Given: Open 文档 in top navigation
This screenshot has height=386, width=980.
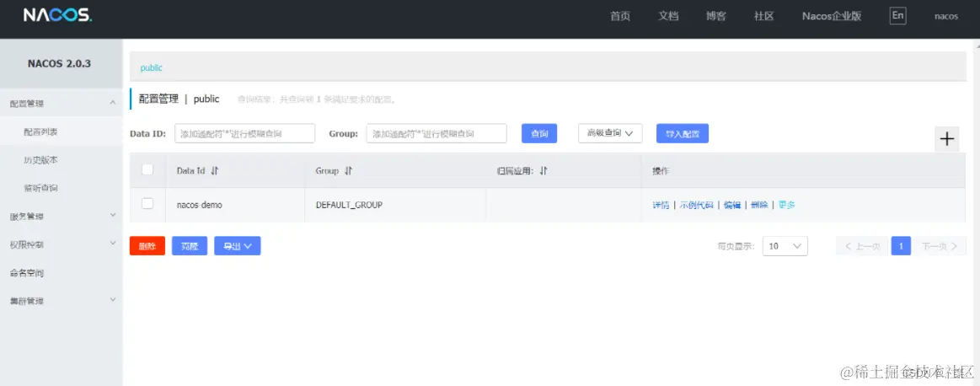Looking at the screenshot, I should tap(668, 16).
